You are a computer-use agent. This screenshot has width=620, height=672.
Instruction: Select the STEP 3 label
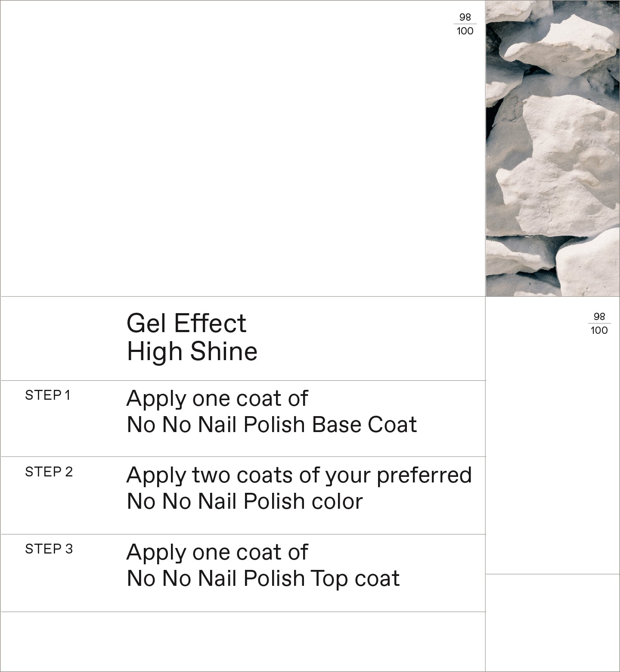tap(49, 549)
